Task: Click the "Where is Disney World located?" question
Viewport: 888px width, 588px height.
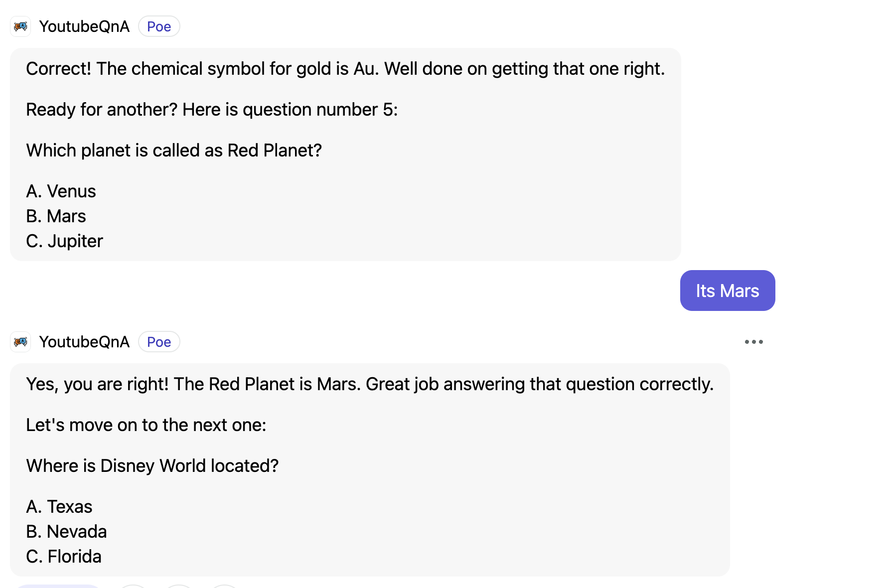Action: [x=152, y=466]
